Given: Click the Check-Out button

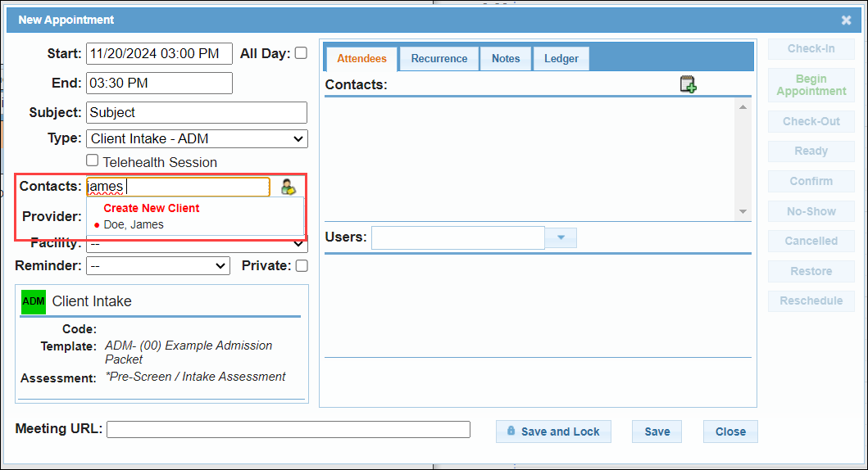Looking at the screenshot, I should tap(811, 122).
